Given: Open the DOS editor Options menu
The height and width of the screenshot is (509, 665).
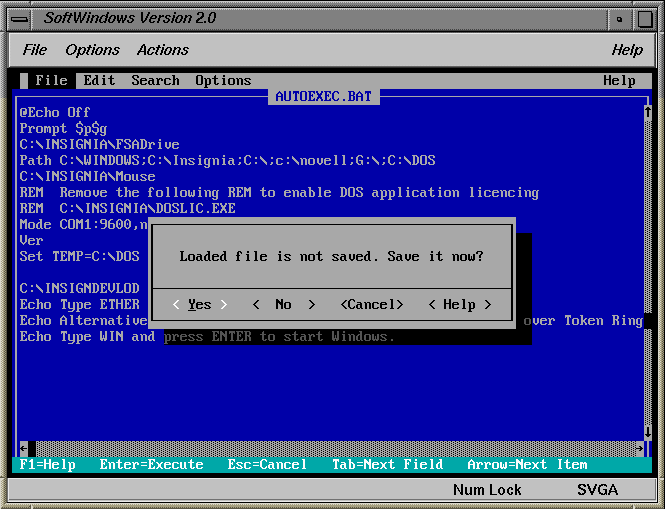Looking at the screenshot, I should 223,80.
